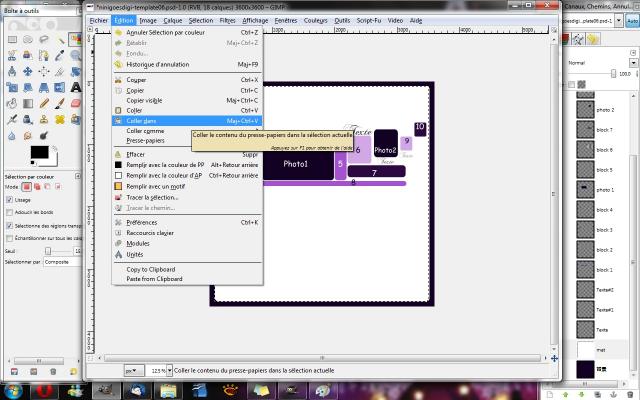Select the Clone stamp tool
640x400 pixels.
44,119
